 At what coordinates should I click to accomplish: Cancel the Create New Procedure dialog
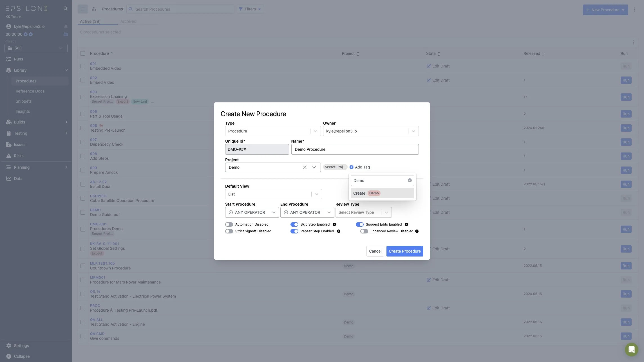375,251
